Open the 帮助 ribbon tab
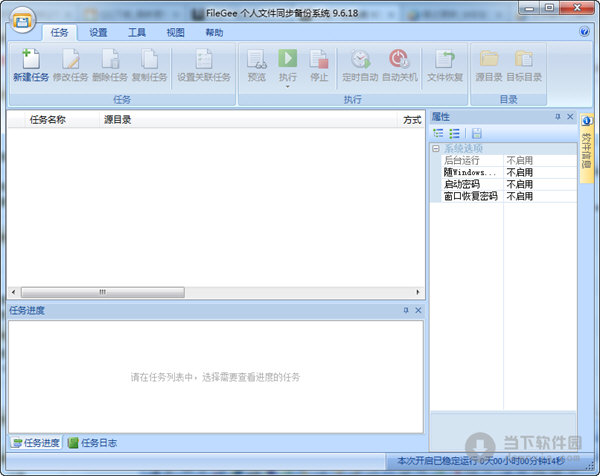 coord(214,33)
